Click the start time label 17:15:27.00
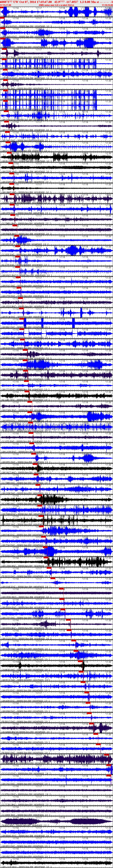 [x=6, y=5]
